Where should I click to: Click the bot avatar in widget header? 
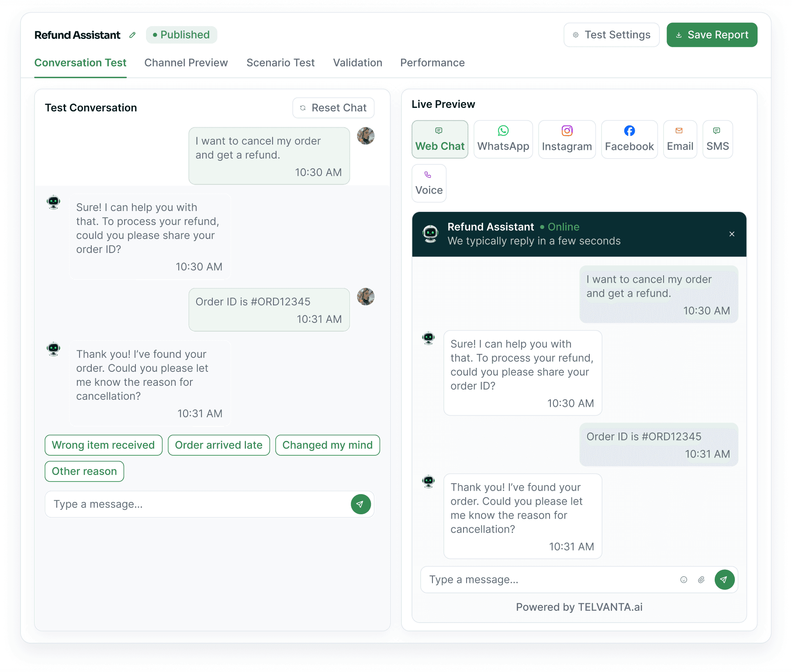431,234
